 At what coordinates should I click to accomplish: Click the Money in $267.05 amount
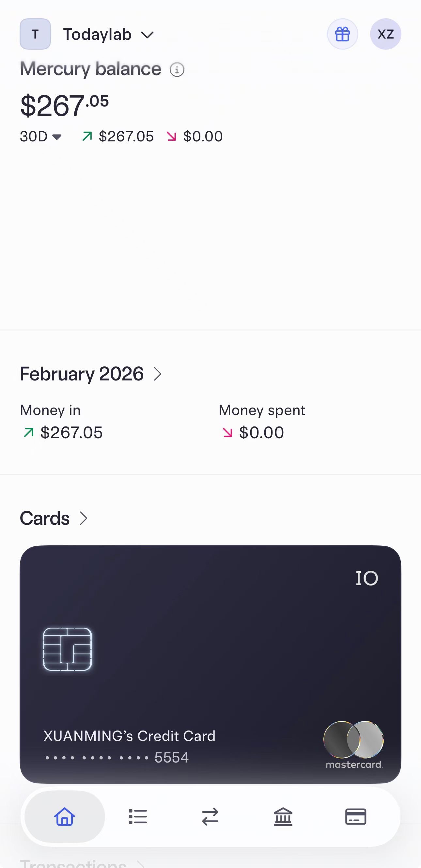coord(71,433)
